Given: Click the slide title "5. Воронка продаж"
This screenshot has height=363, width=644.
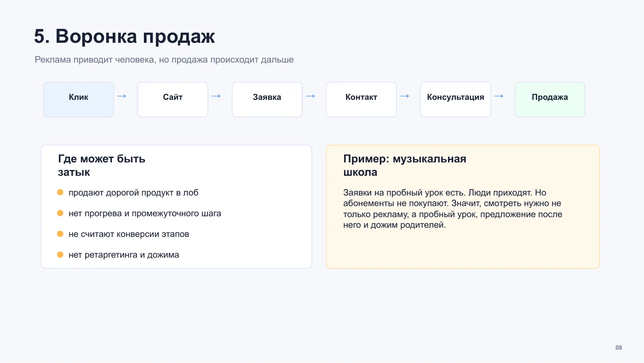Looking at the screenshot, I should (125, 37).
